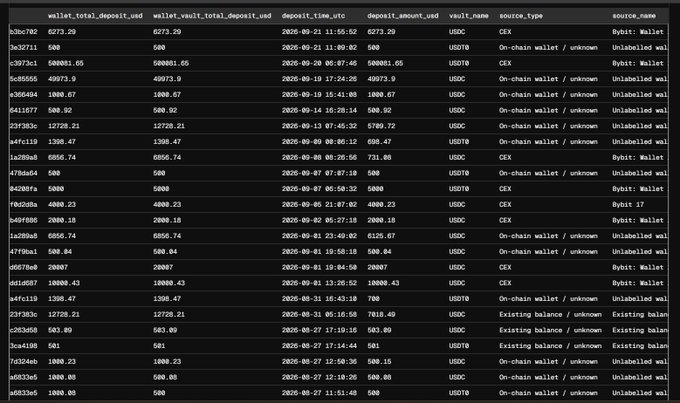Select the deposit_amount_usd column header
The height and width of the screenshot is (403, 680).
pyautogui.click(x=403, y=16)
